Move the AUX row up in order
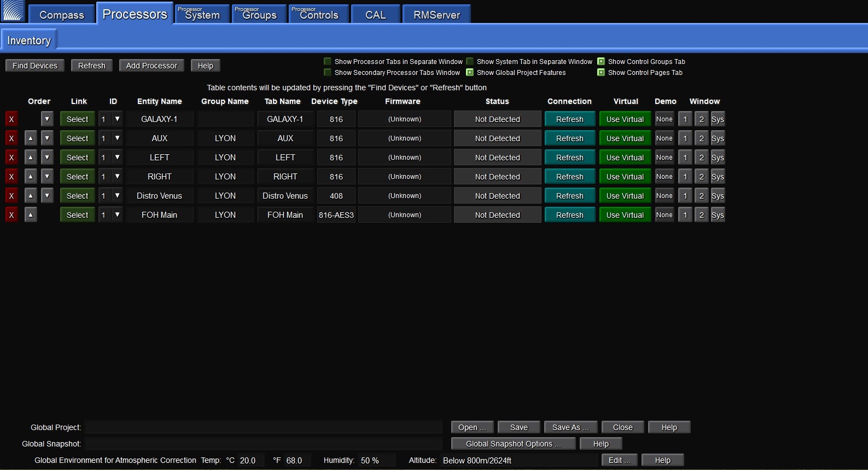The width and height of the screenshot is (868, 470). tap(31, 138)
